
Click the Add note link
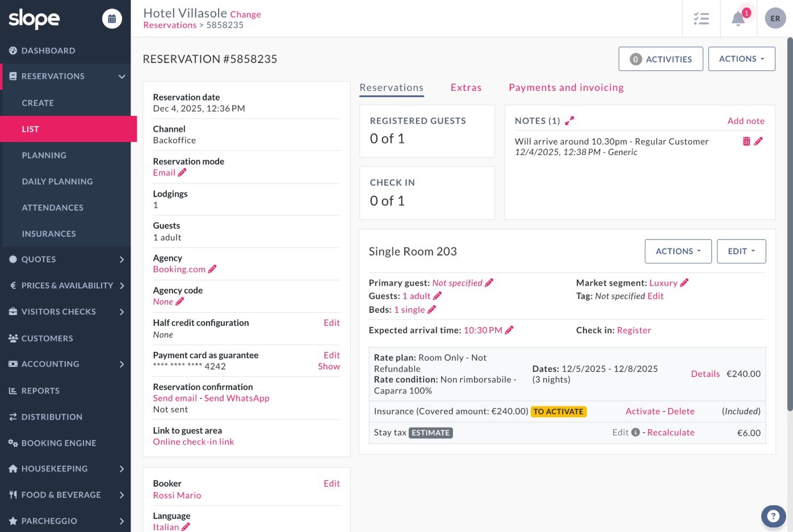point(745,120)
